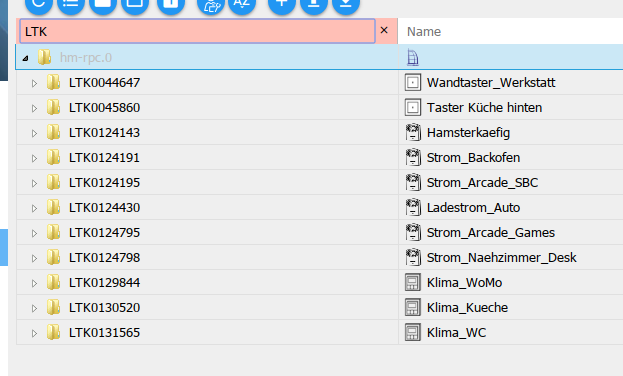Click the name Wandtaster_Werkstatt
This screenshot has height=376, width=623.
pyautogui.click(x=491, y=83)
